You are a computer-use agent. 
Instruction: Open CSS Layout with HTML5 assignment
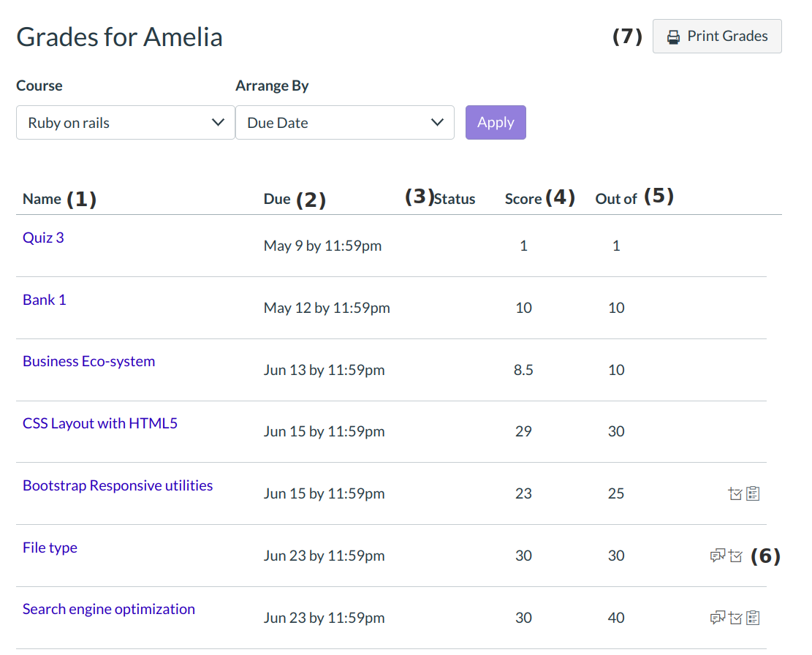click(x=100, y=423)
